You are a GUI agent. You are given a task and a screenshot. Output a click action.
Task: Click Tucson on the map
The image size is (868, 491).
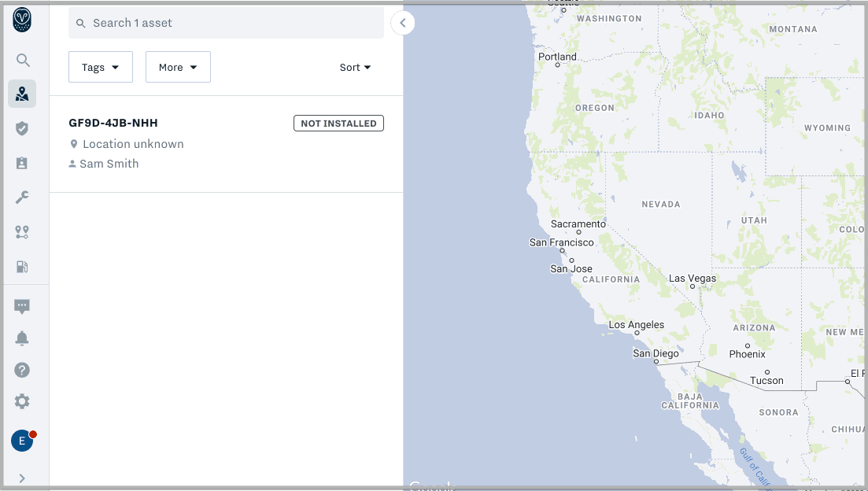pyautogui.click(x=766, y=381)
